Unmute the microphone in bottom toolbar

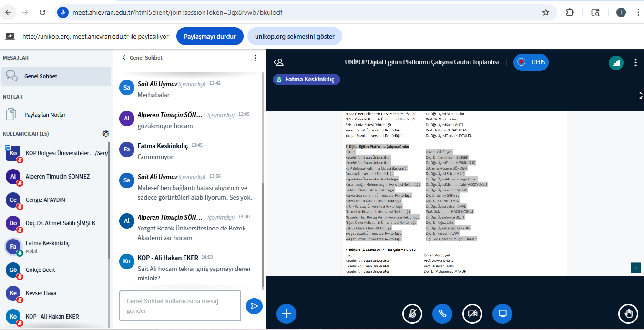pyautogui.click(x=412, y=313)
